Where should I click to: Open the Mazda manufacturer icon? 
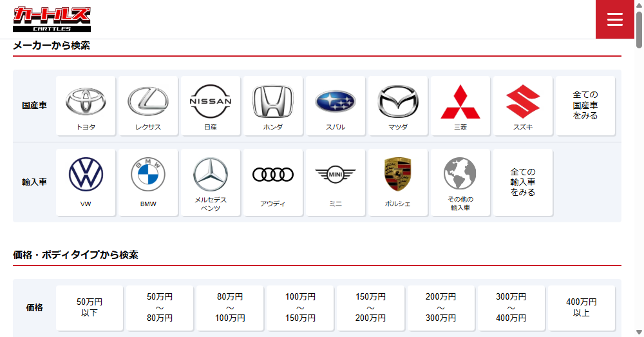coord(398,101)
